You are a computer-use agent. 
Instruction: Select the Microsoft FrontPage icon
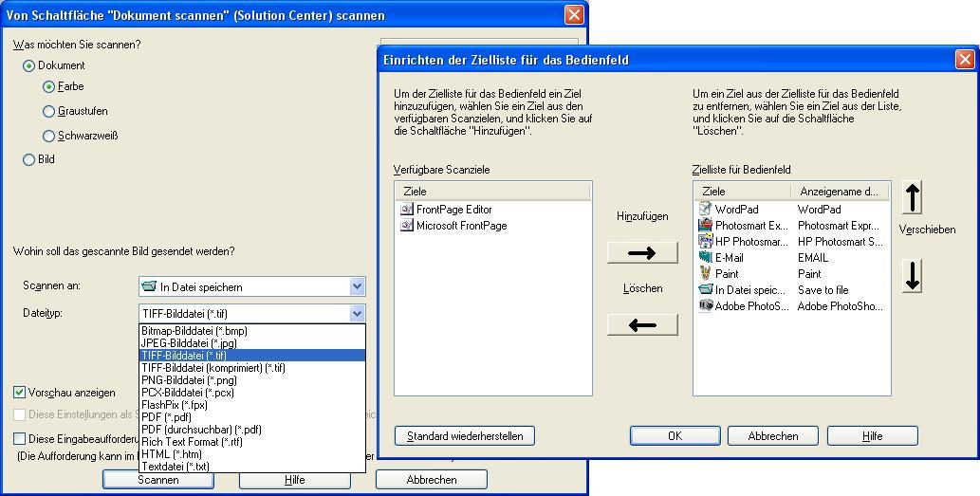[407, 226]
